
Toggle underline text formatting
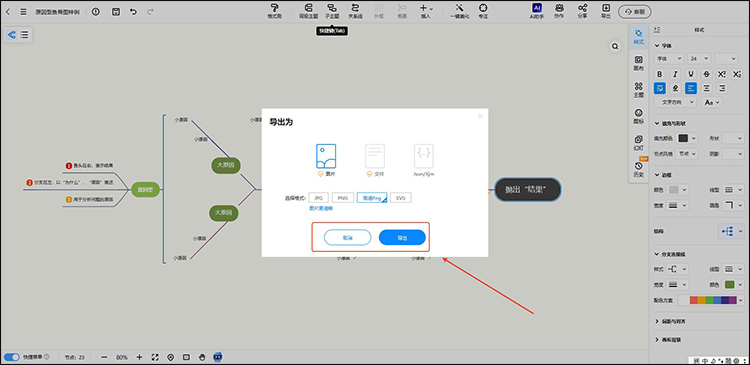[691, 74]
